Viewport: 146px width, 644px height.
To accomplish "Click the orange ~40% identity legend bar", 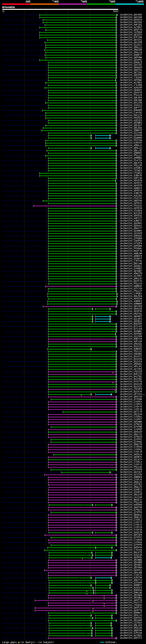I will click(45, 4).
